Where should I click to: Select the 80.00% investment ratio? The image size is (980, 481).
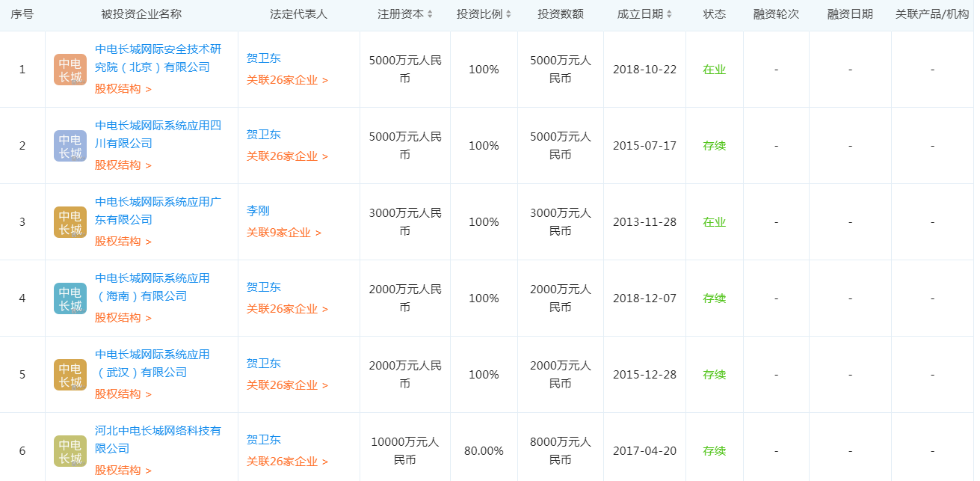(484, 451)
